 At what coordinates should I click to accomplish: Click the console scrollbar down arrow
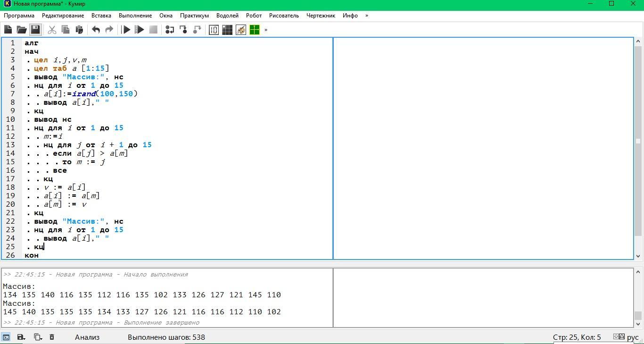[638, 324]
